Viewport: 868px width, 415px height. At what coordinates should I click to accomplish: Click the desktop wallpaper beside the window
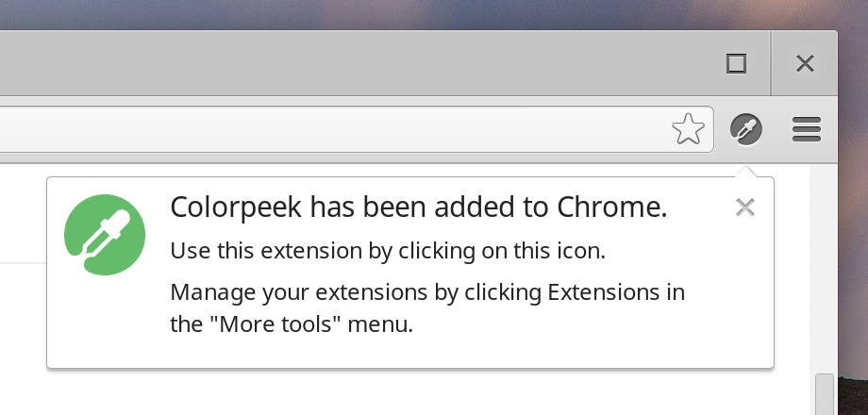[853, 222]
